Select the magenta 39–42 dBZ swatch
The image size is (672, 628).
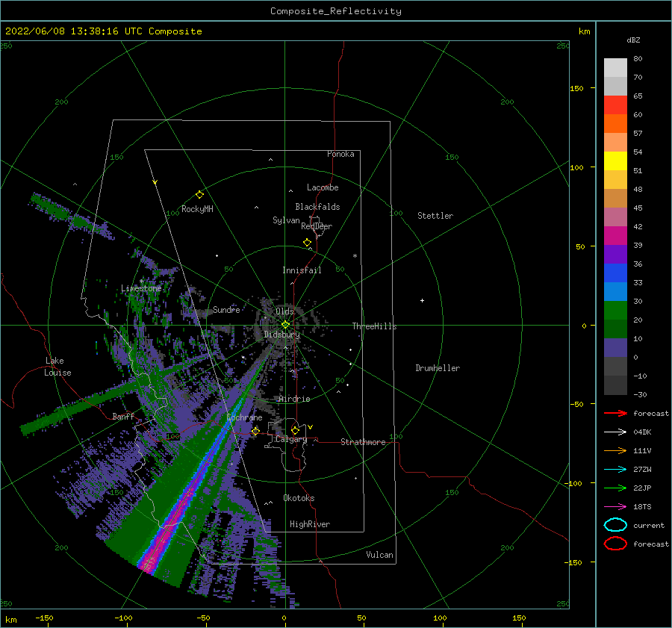tap(615, 236)
